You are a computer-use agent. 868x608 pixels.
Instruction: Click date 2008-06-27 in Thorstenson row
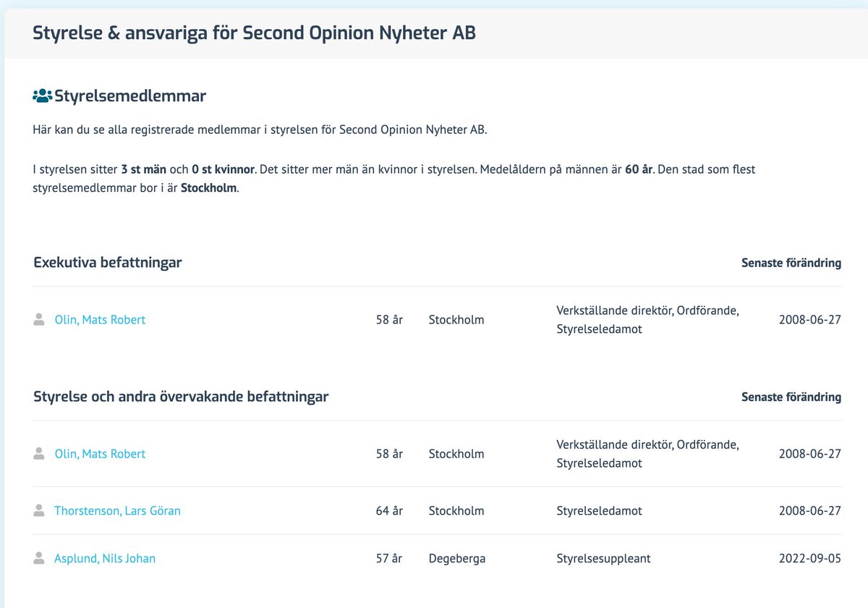pos(810,511)
